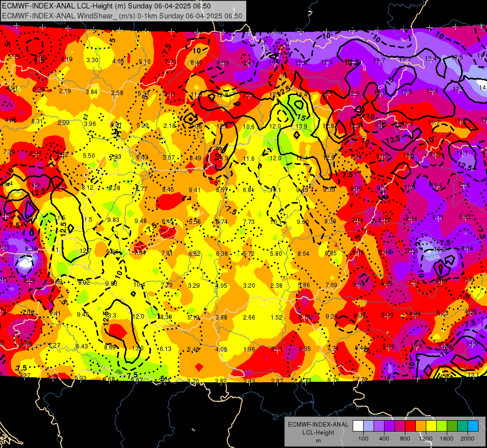Viewport: 487px width, 448px height.
Task: Click the 1600 tick label in the legend
Action: tap(447, 439)
